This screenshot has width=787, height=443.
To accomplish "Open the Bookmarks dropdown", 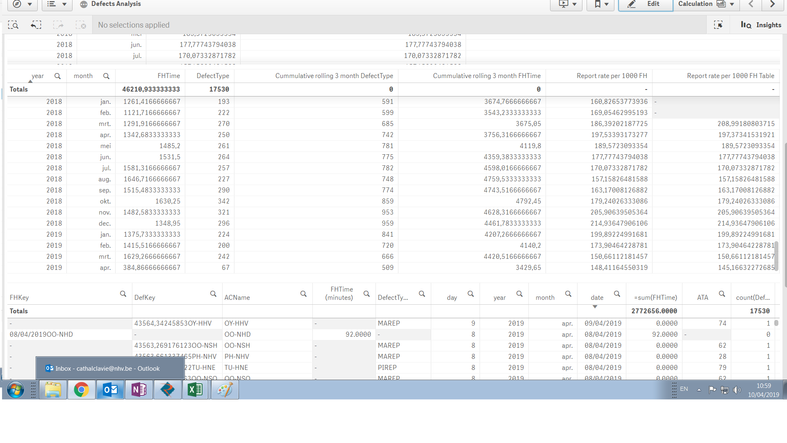I will point(601,4).
